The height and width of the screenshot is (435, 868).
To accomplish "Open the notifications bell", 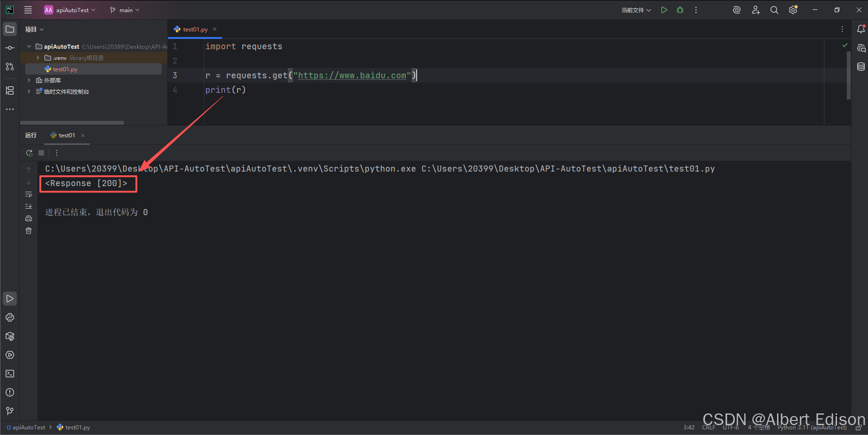I will click(861, 29).
